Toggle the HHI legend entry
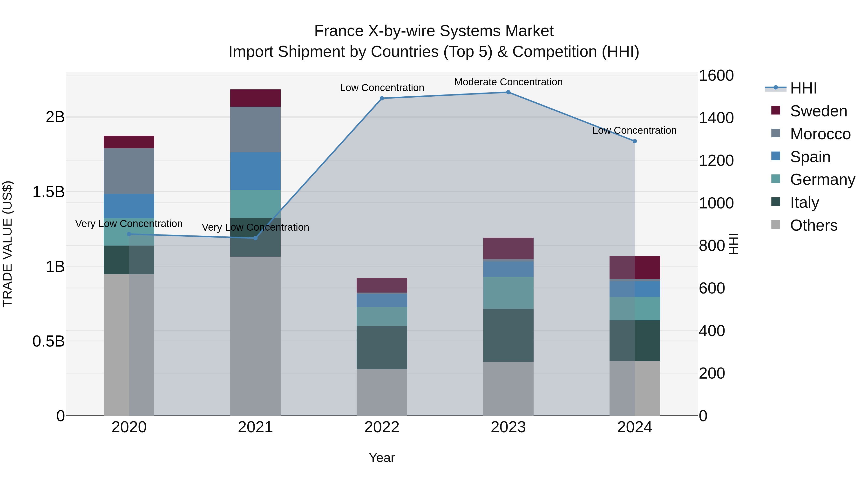The image size is (868, 488). coord(791,88)
